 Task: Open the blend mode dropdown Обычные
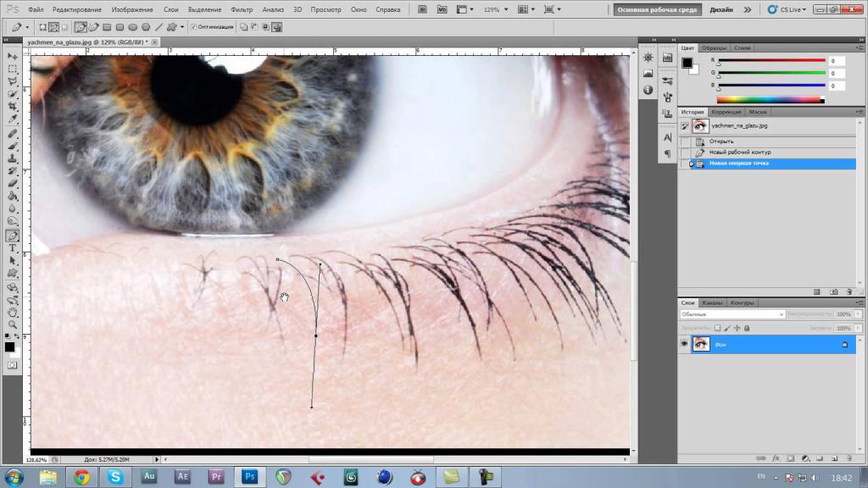click(732, 314)
